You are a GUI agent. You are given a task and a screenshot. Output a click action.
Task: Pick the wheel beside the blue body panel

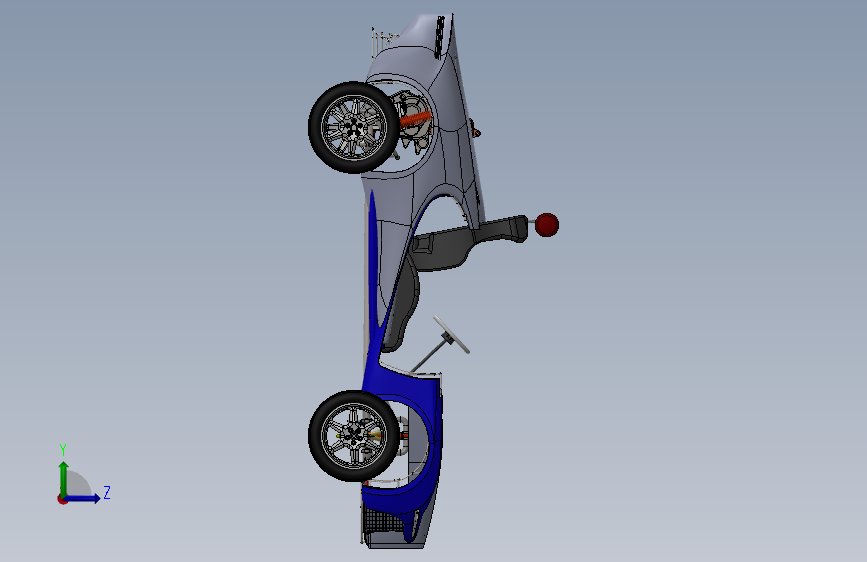click(x=354, y=436)
